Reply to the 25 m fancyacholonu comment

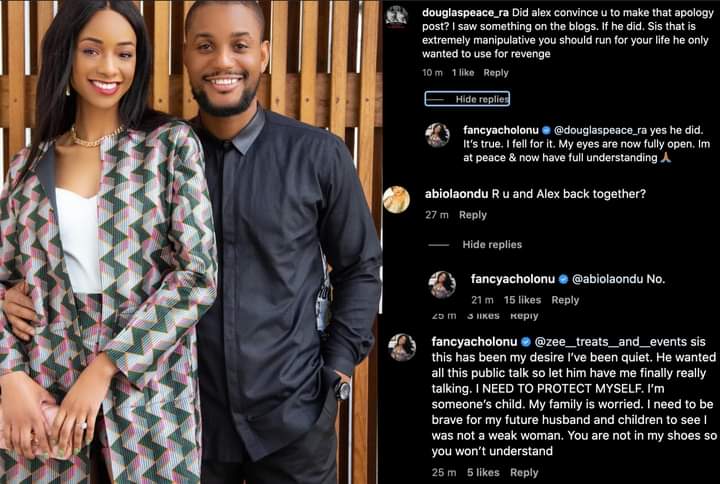[x=524, y=473]
